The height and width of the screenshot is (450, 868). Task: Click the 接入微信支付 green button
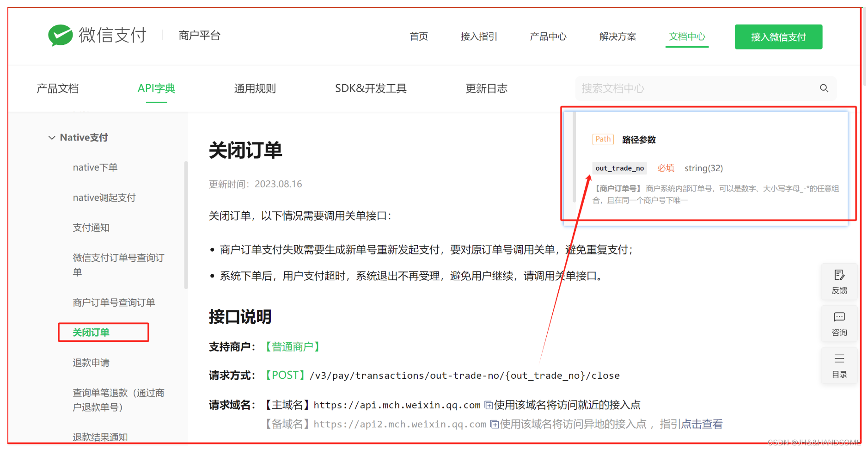(x=778, y=37)
